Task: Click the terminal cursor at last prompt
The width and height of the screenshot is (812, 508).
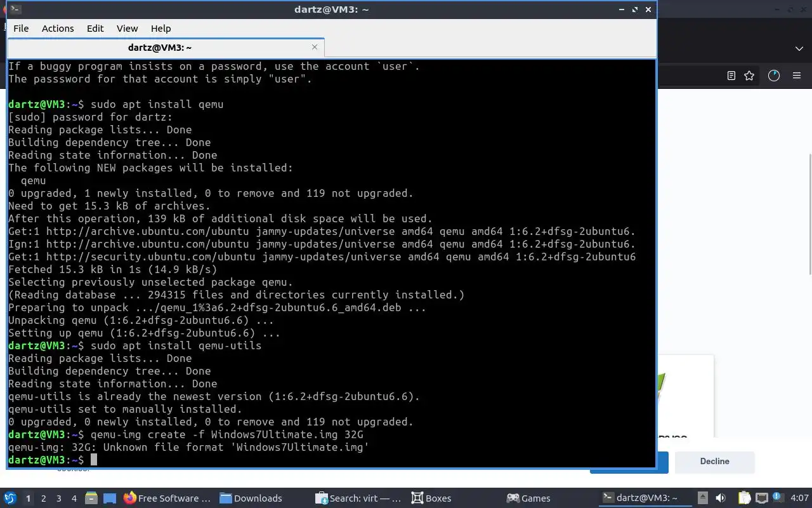Action: [x=94, y=460]
